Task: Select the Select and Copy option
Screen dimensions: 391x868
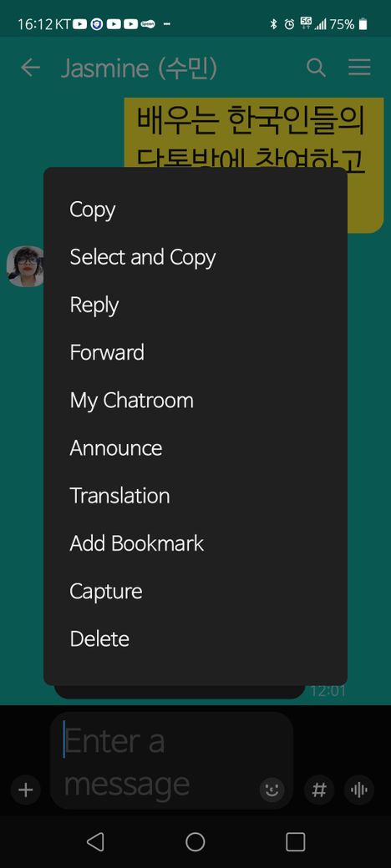Action: click(x=195, y=257)
